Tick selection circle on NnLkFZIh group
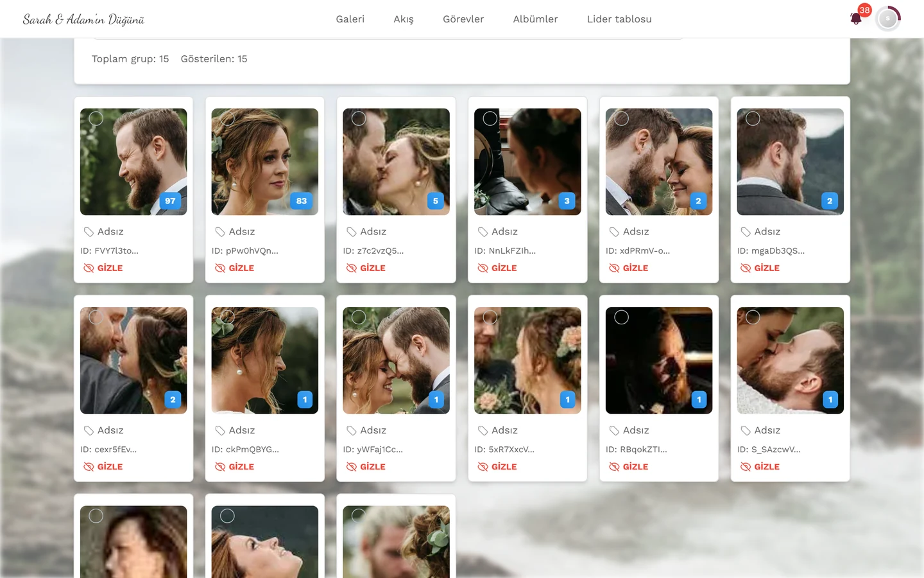The width and height of the screenshot is (924, 578). (x=490, y=118)
